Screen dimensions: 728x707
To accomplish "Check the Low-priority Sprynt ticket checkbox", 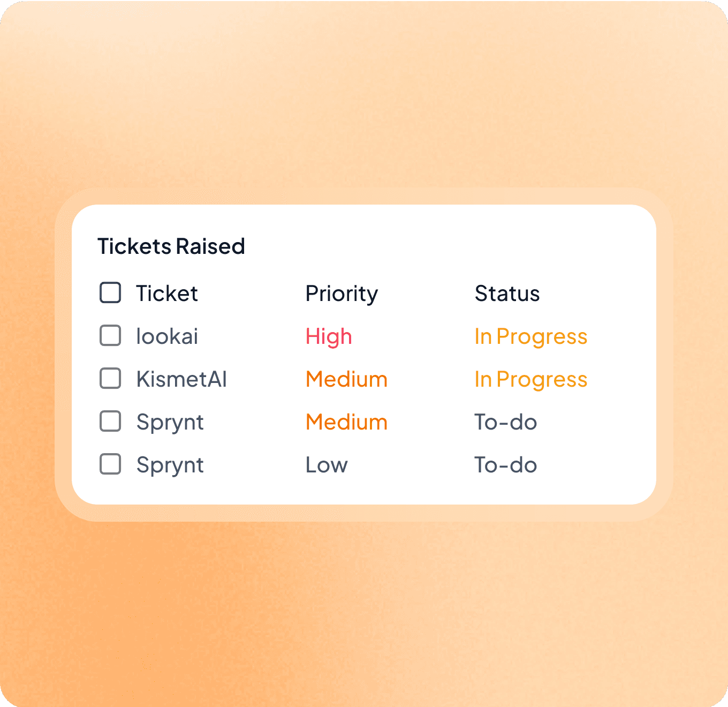I will click(x=110, y=464).
